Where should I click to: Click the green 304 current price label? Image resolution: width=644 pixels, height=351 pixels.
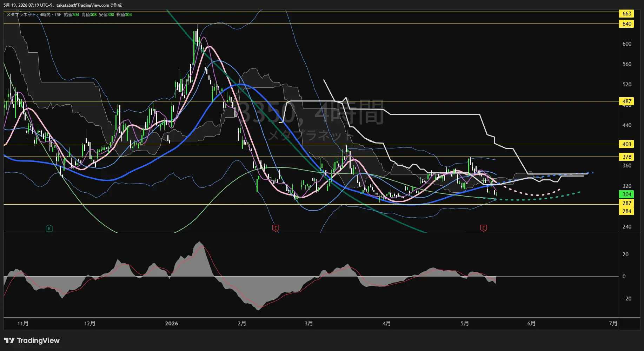[x=626, y=194]
